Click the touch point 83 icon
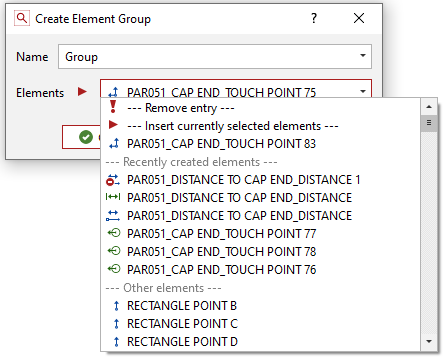 114,144
